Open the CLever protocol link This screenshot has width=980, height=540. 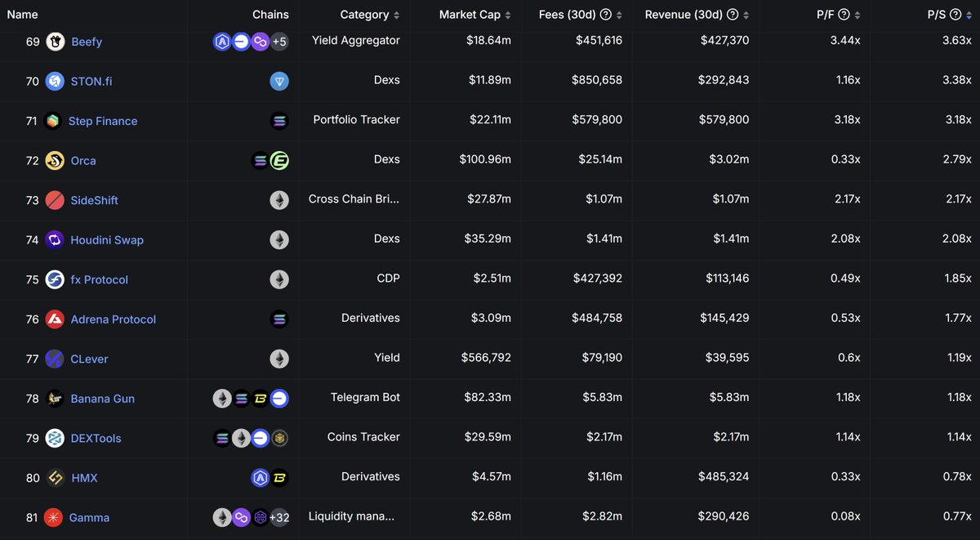click(90, 359)
